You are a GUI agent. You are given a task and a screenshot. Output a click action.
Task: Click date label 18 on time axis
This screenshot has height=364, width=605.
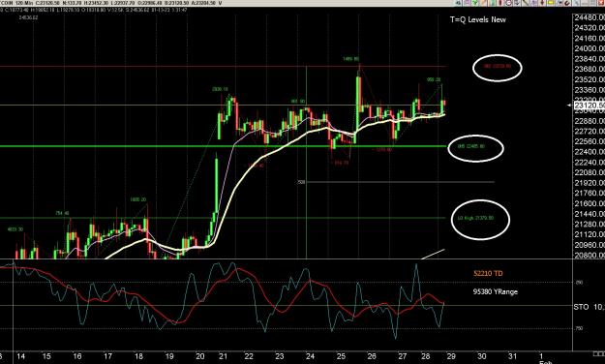[x=138, y=356]
